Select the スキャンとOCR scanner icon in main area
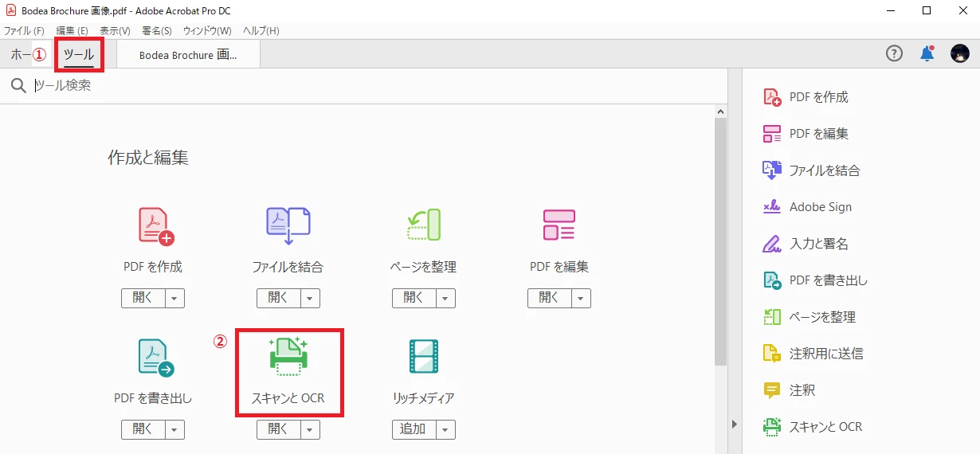The height and width of the screenshot is (454, 980). tap(288, 355)
